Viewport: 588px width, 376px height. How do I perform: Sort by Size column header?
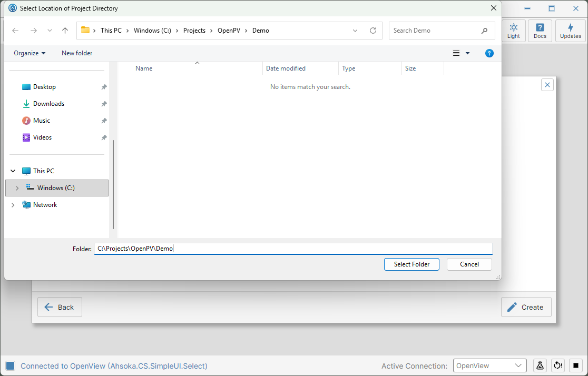[x=423, y=68]
